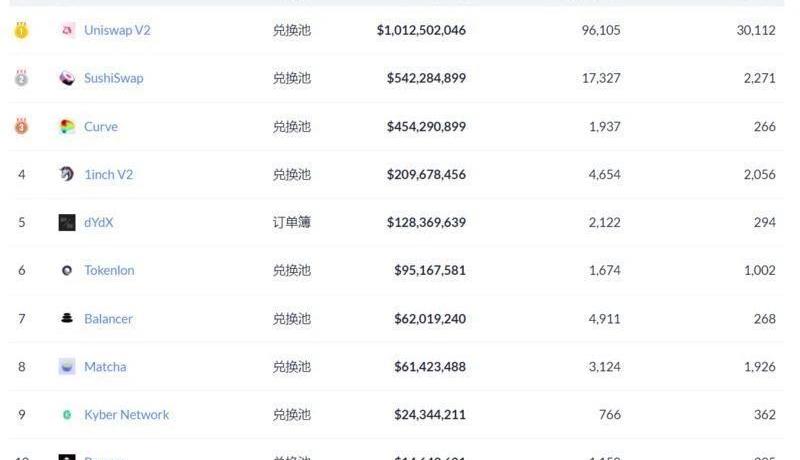
Task: Click the Kyber Network logo icon
Action: pos(67,415)
